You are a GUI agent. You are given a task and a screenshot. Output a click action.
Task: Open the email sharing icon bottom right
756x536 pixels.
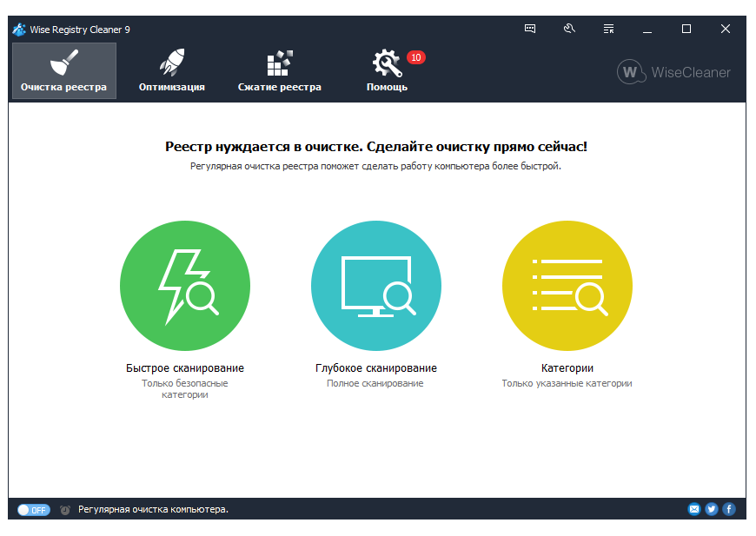[693, 509]
